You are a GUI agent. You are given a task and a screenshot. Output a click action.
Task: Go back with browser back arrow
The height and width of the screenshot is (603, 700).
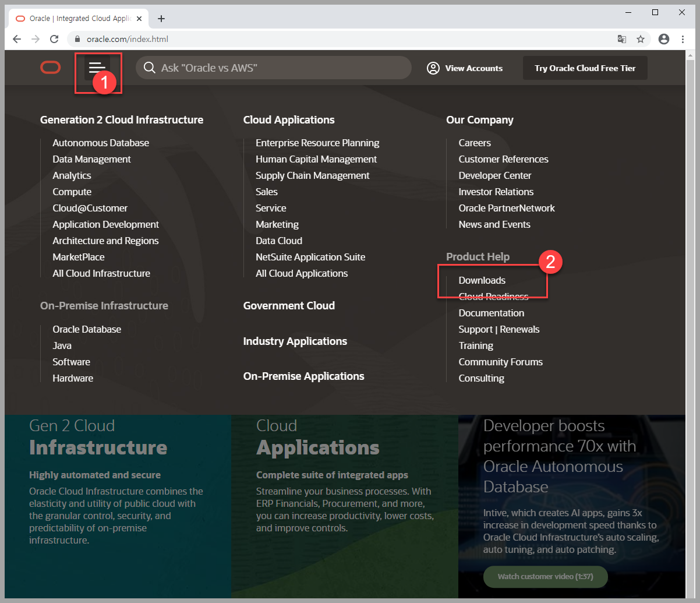tap(17, 39)
